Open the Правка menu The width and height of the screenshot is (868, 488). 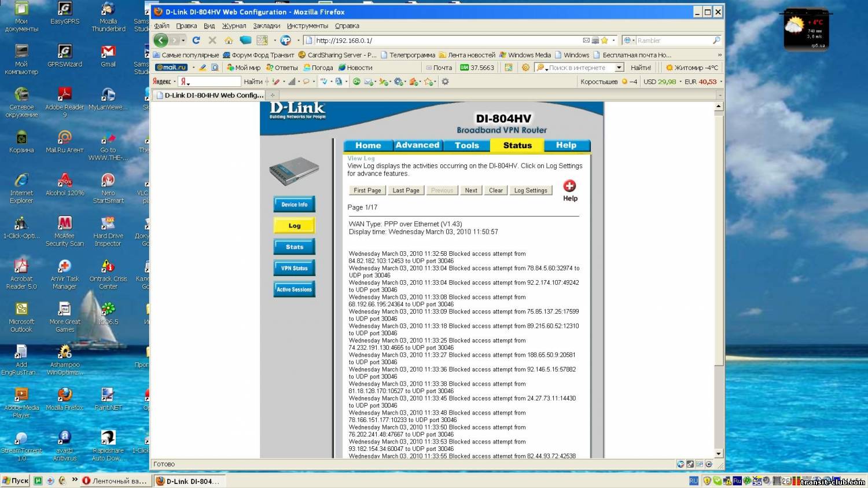pos(186,25)
